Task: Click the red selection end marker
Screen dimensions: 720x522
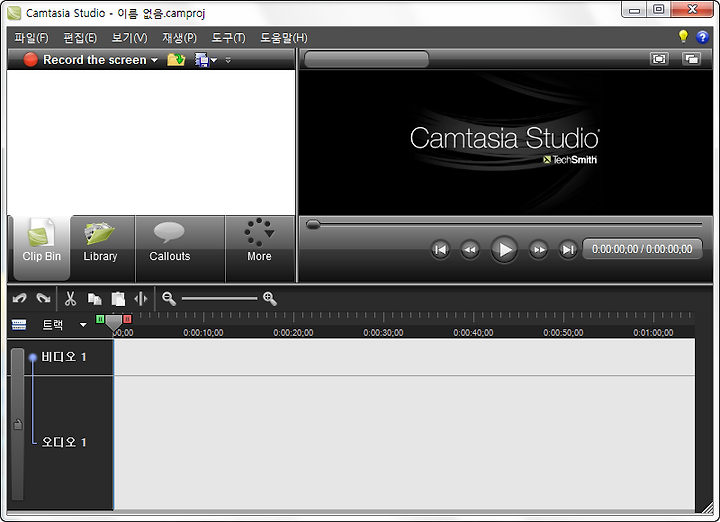Action: (x=128, y=319)
